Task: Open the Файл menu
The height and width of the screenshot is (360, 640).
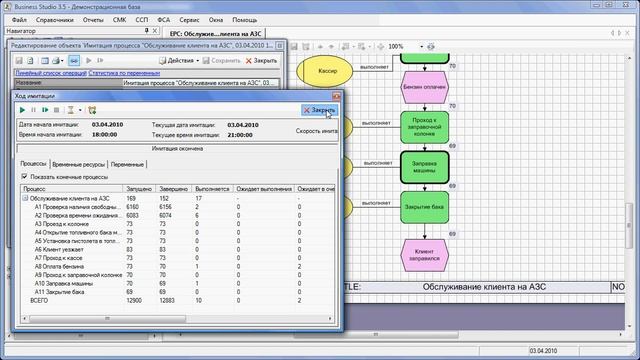Action: coord(19,20)
